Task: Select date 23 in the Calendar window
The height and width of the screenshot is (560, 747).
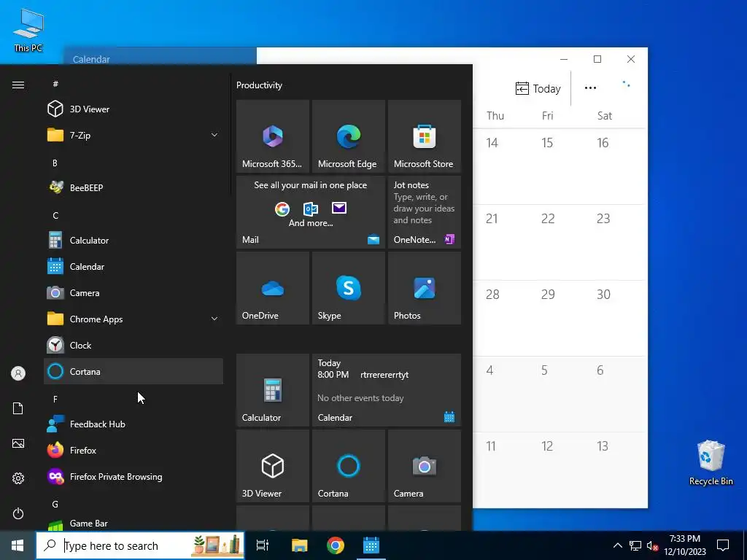Action: click(x=617, y=242)
